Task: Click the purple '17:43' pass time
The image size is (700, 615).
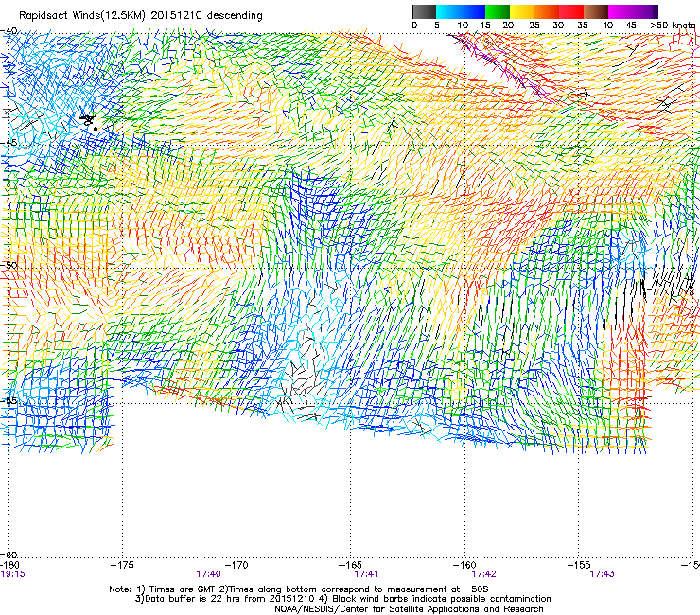Action: coord(603,574)
